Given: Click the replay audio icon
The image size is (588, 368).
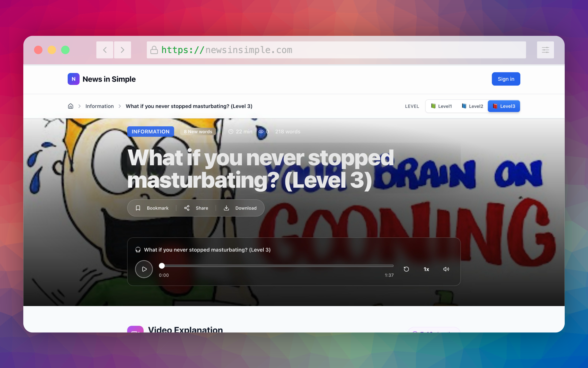Looking at the screenshot, I should [x=406, y=269].
